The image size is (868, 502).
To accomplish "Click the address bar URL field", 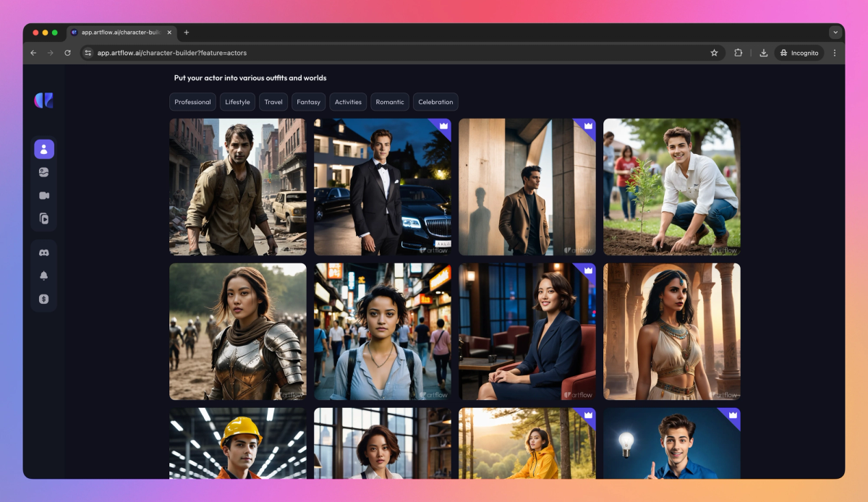I will click(x=401, y=53).
